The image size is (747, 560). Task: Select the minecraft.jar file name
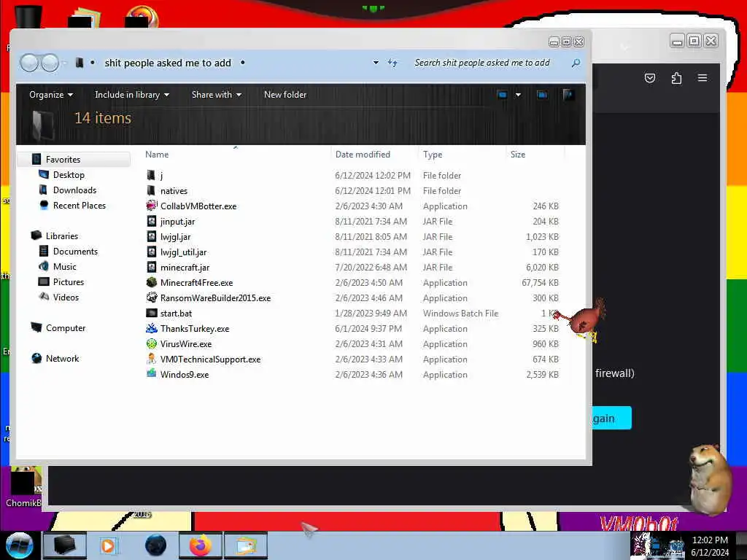(185, 267)
